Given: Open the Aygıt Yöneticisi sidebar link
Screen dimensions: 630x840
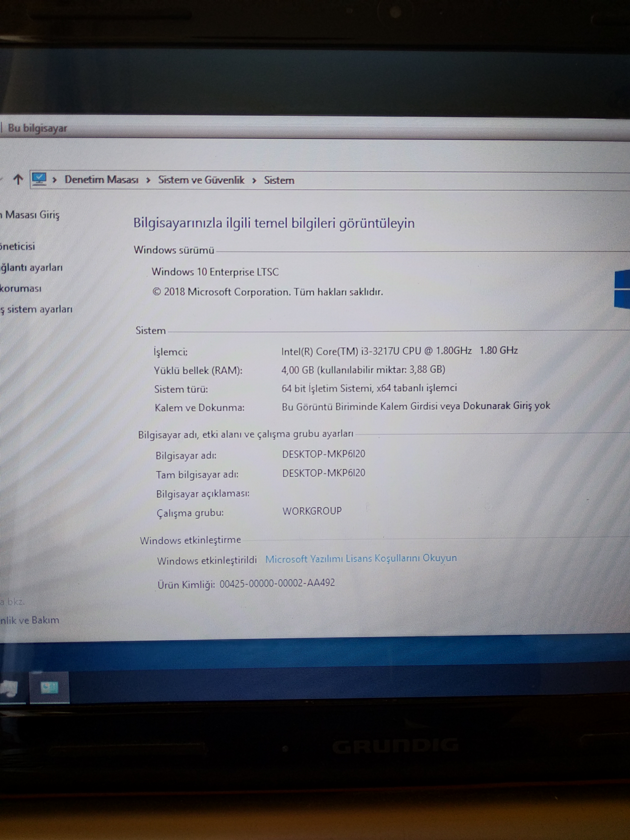Looking at the screenshot, I should coord(17,247).
